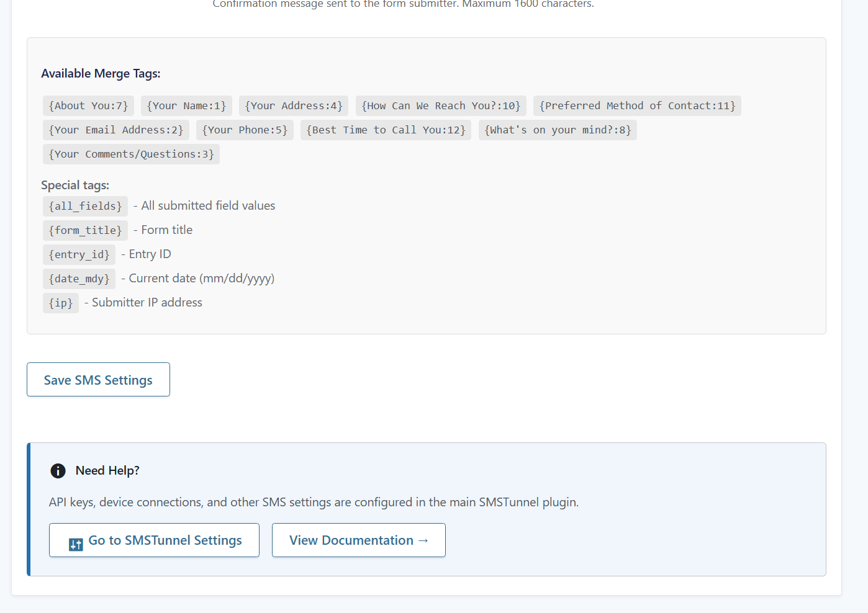Viewport: 868px width, 613px height.
Task: Open the View Documentation link
Action: point(358,540)
